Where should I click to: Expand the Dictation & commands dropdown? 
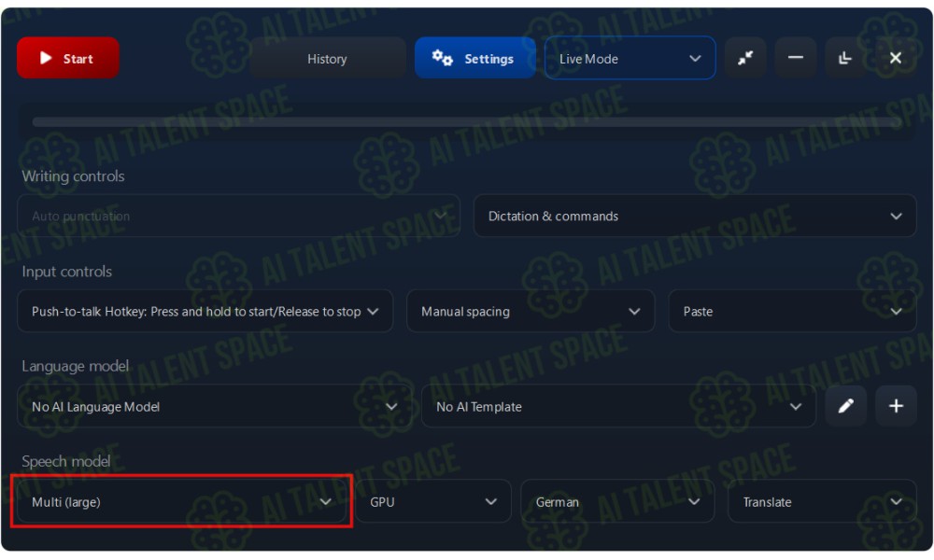tap(695, 216)
